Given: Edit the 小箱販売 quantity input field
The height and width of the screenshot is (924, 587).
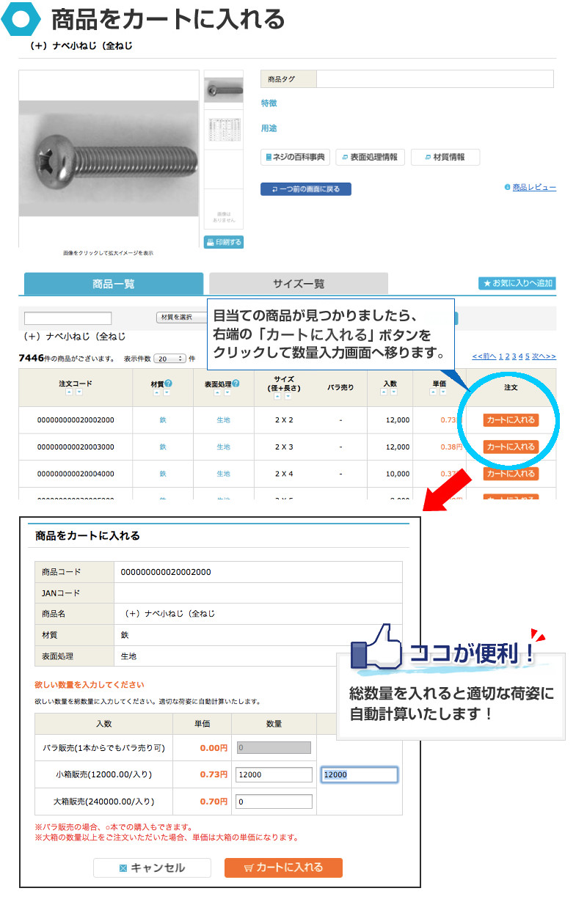Looking at the screenshot, I should (274, 774).
